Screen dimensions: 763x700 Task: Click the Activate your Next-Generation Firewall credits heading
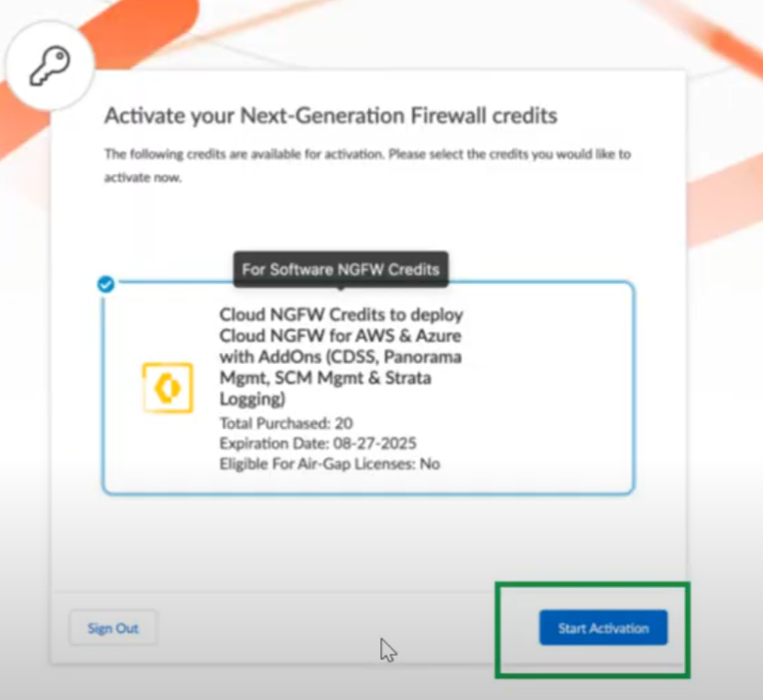click(330, 116)
